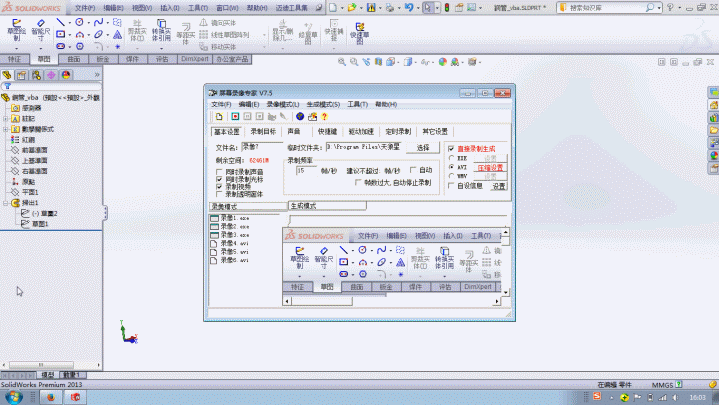Viewport: 720px width, 405px height.
Task: Open dropdown arrow beside Circle tool
Action: pos(88,22)
